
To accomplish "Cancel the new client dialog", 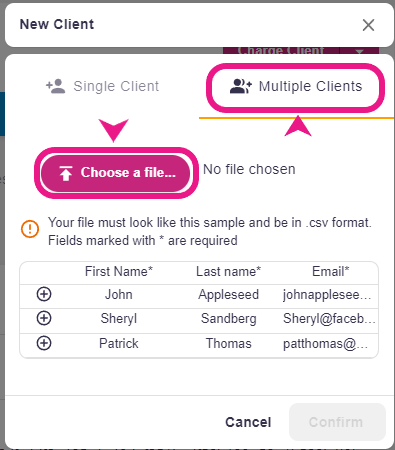I will coord(248,422).
